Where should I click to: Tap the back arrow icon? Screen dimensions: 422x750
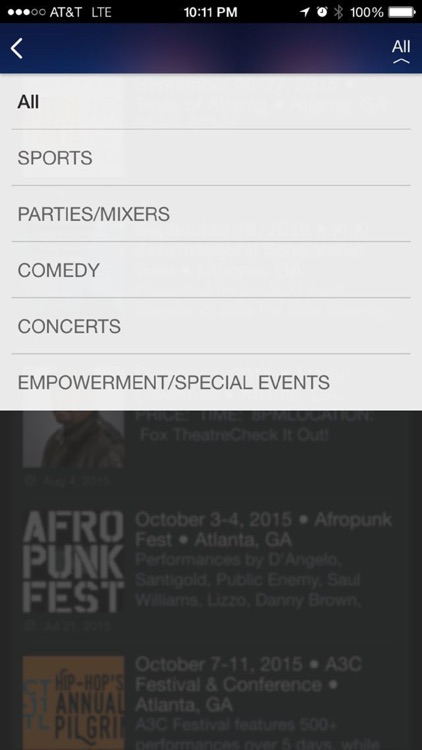(x=17, y=48)
